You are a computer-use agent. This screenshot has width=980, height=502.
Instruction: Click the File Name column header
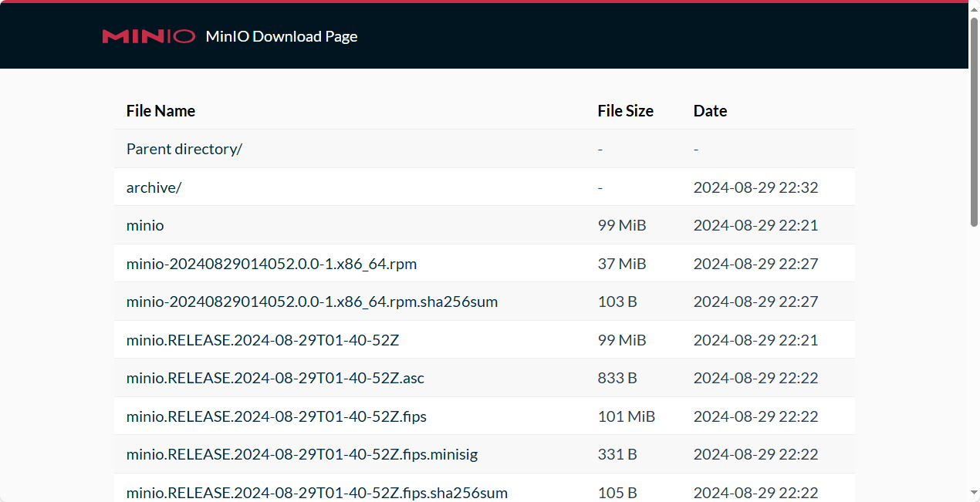pyautogui.click(x=161, y=111)
